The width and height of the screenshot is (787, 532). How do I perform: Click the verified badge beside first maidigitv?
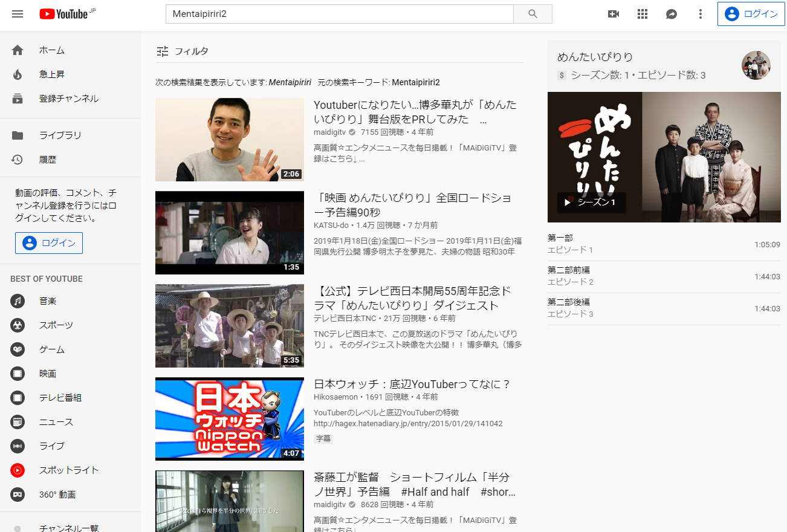click(x=352, y=132)
